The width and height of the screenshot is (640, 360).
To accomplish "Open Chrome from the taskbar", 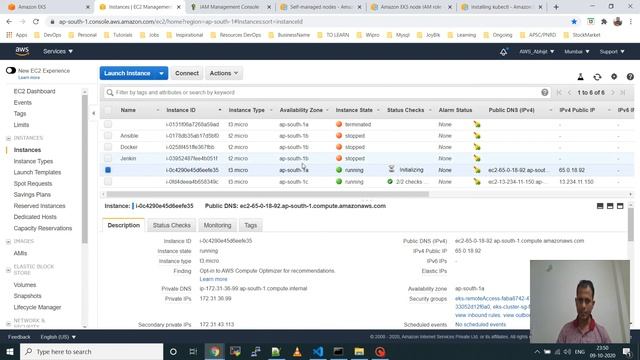I will pos(215,351).
